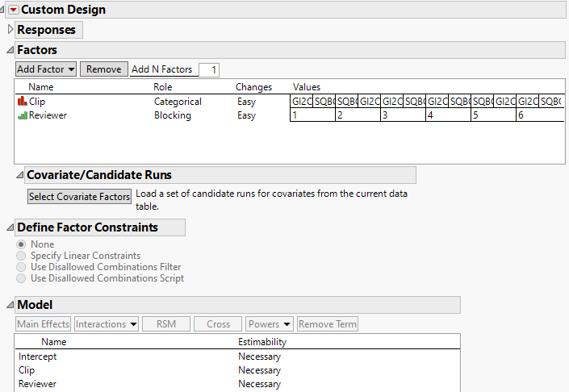Choose Specify Linear Constraints

[x=22, y=256]
